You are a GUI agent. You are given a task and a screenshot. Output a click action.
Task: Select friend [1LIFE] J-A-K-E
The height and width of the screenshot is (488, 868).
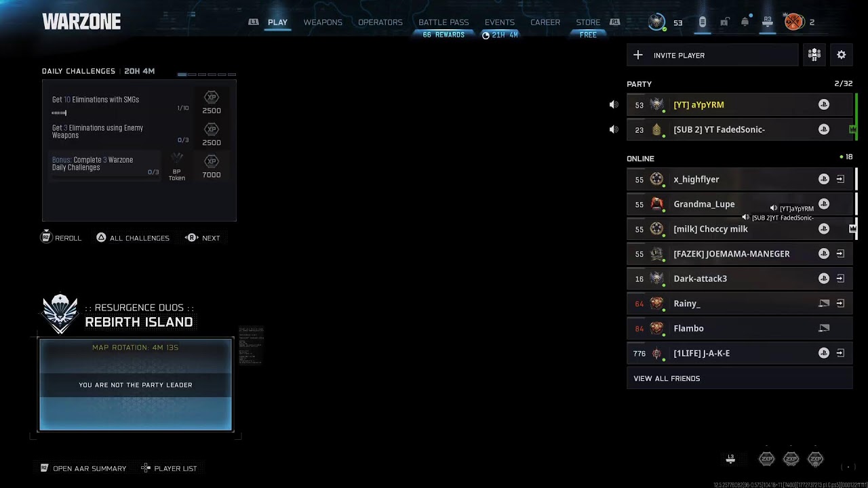point(740,353)
